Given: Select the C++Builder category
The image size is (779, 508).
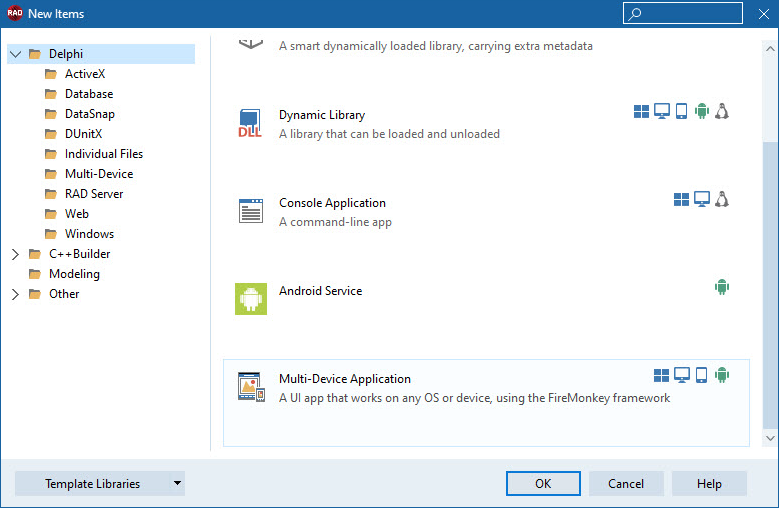Looking at the screenshot, I should [x=79, y=254].
